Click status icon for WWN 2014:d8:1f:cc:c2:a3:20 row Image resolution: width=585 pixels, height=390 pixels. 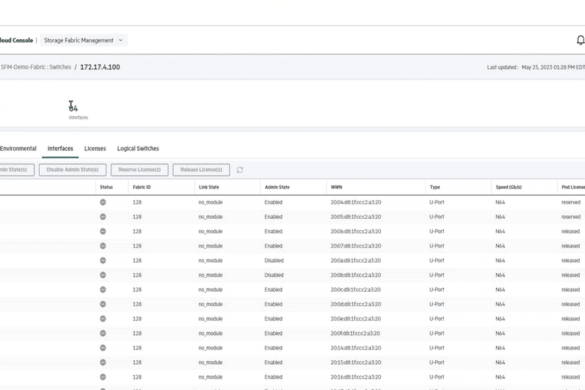point(103,347)
